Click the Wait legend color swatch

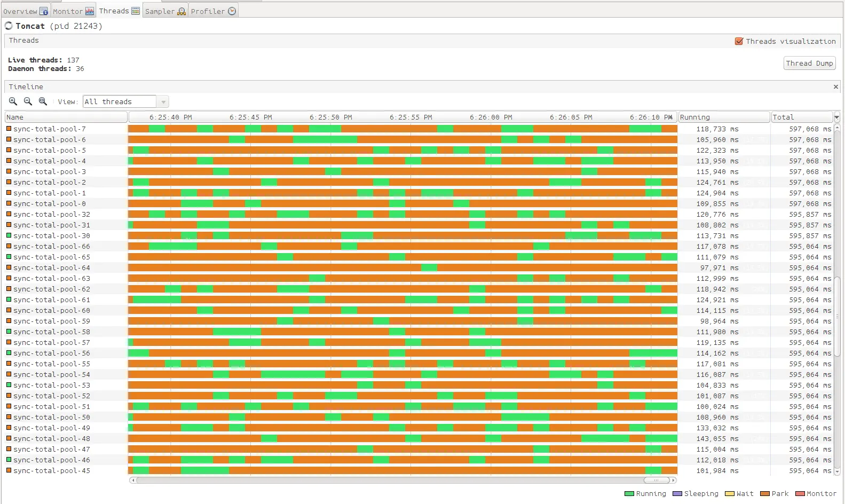730,493
